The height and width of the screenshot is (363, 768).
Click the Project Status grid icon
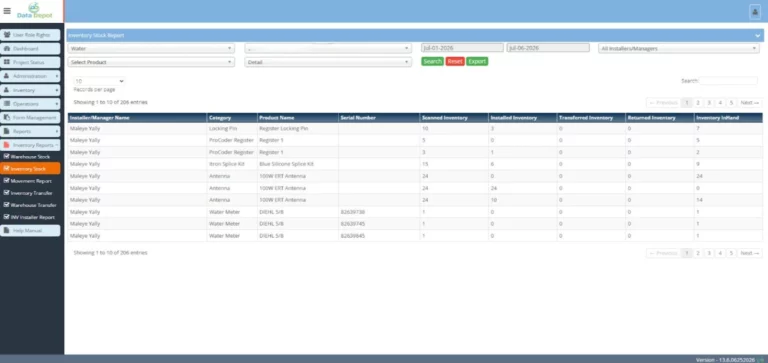tap(7, 63)
